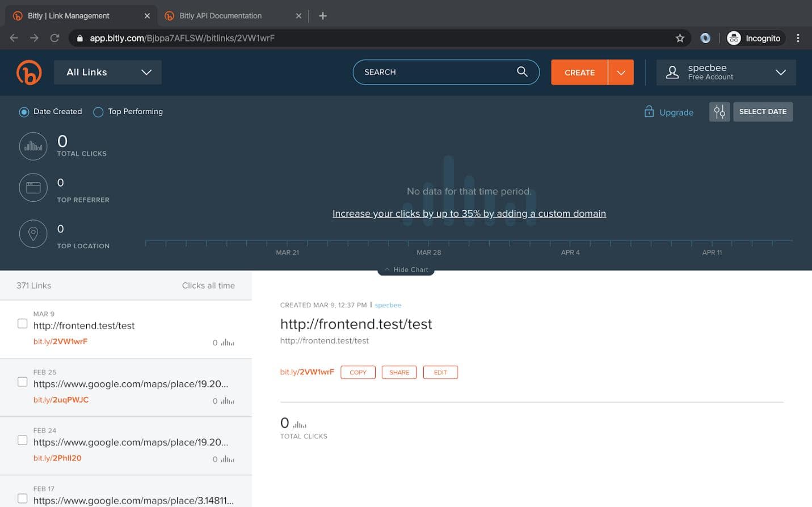Check the box for the Feb 17 link
Screen dimensions: 812x507
(x=23, y=498)
